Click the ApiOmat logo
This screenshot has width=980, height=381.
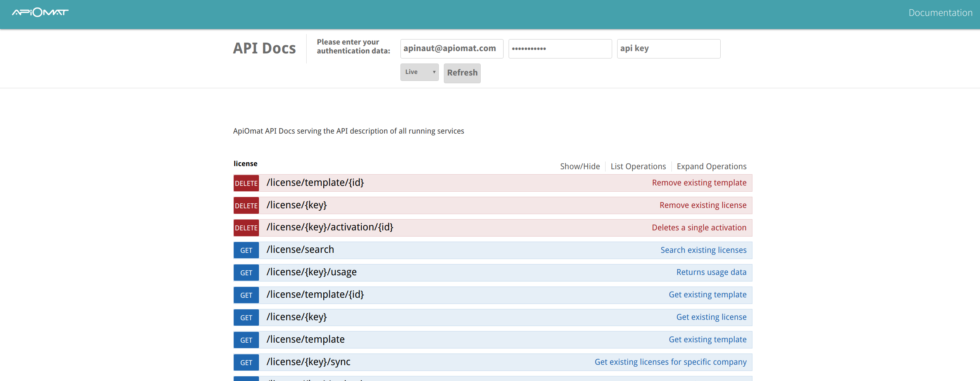click(x=40, y=13)
